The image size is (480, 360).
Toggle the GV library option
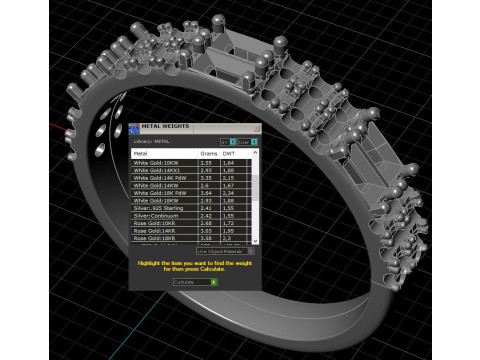[228, 142]
